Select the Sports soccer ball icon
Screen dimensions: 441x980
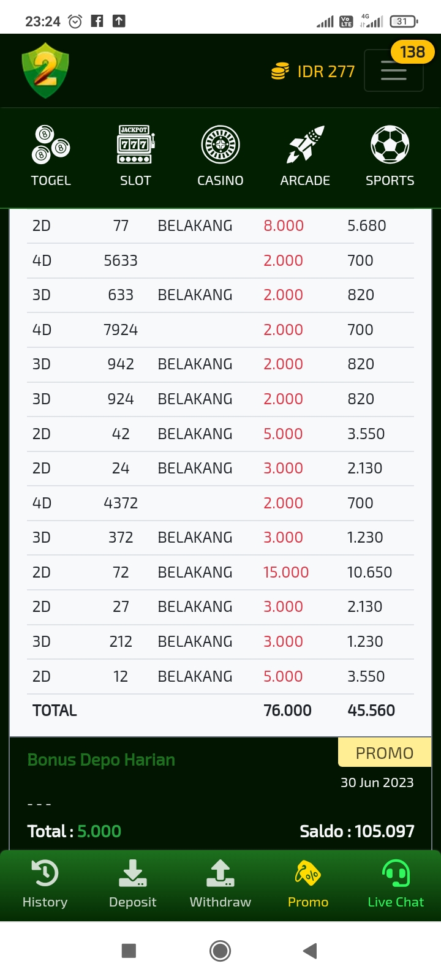[390, 145]
